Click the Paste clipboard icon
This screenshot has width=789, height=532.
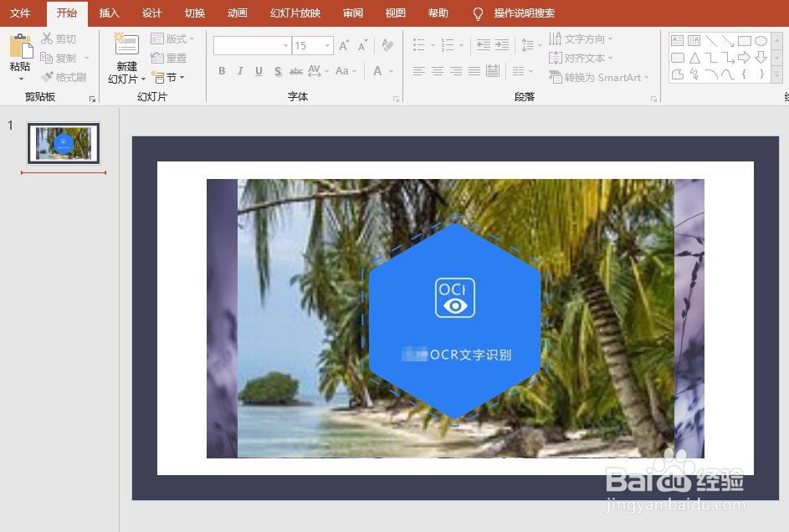tap(21, 46)
